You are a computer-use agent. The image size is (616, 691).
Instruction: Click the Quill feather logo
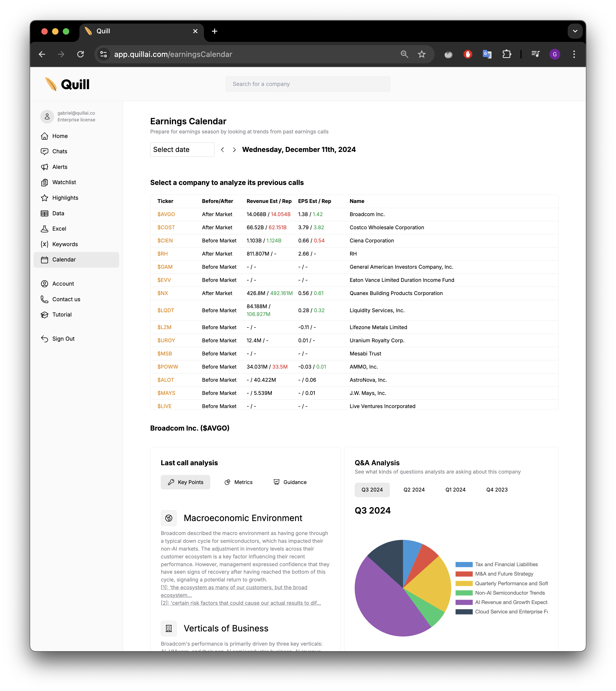point(51,84)
